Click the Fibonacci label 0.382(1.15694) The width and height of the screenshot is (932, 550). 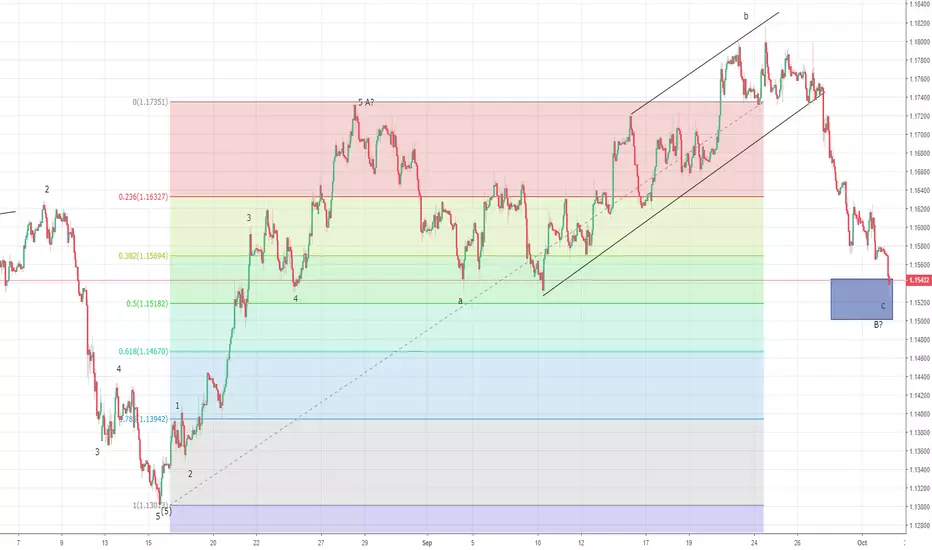143,256
